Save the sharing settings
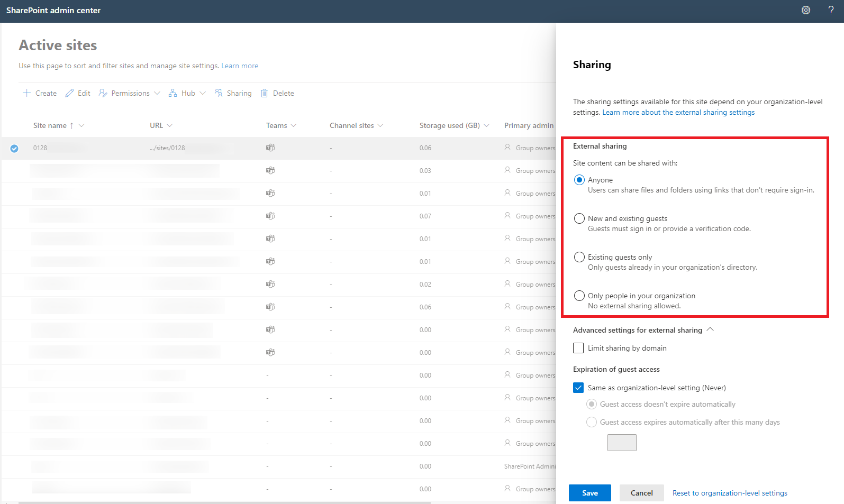Screen dimensions: 844x504 click(590, 493)
